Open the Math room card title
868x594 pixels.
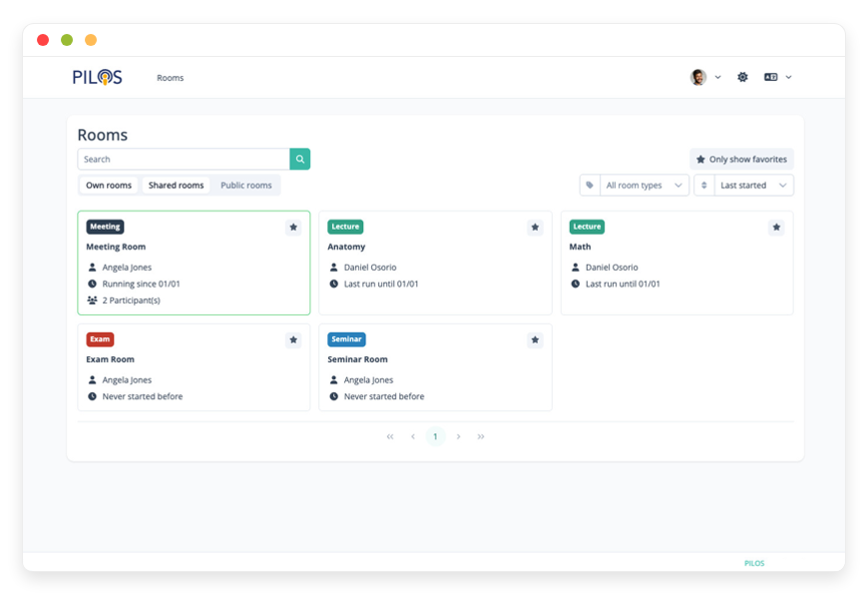(580, 247)
